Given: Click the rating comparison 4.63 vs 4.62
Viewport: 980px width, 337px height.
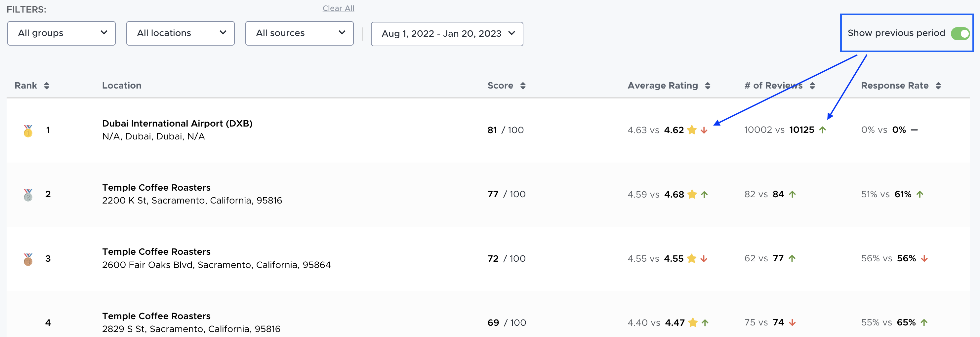Looking at the screenshot, I should [x=656, y=130].
